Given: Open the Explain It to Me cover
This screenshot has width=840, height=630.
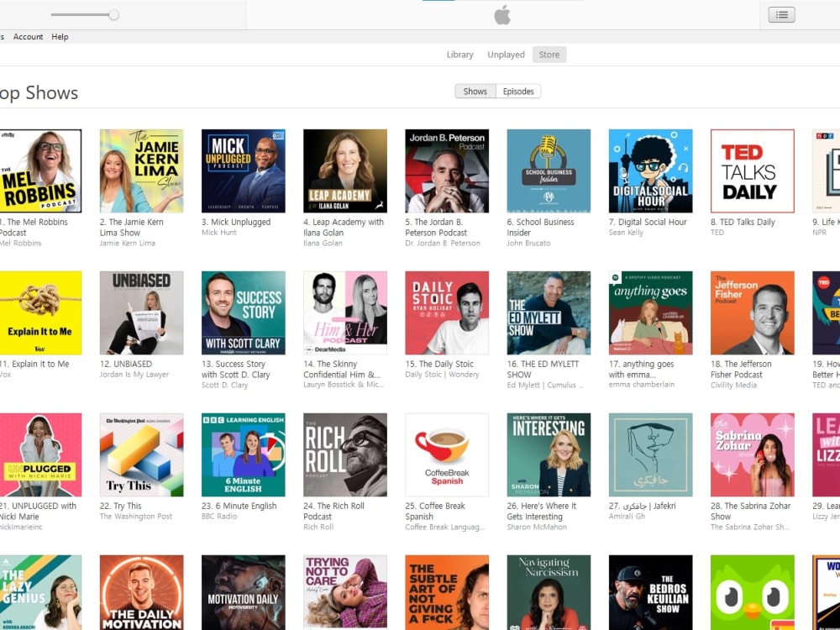Looking at the screenshot, I should coord(40,312).
